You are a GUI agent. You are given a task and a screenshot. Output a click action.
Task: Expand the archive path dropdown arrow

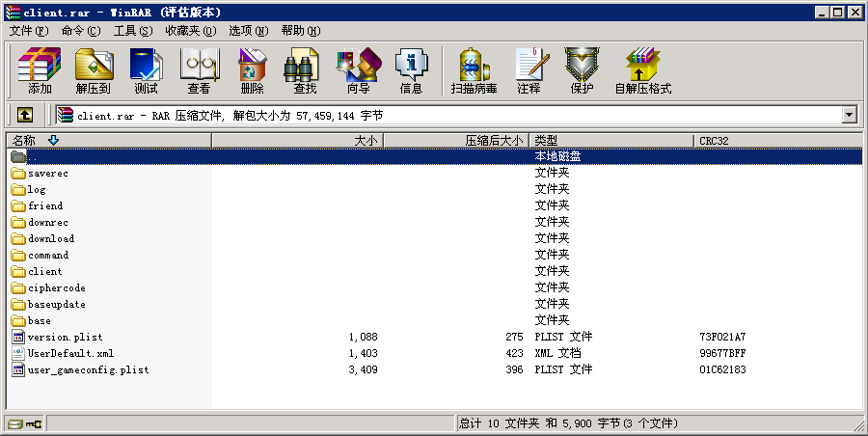(x=850, y=115)
